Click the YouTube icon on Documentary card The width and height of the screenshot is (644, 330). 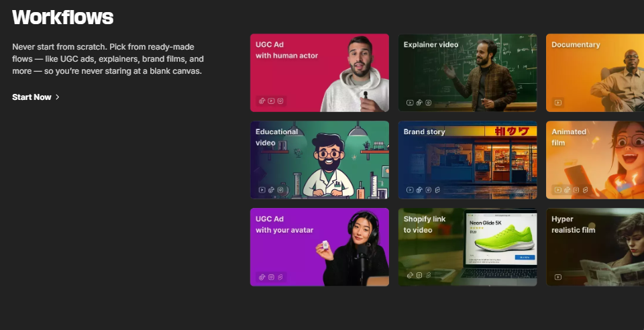557,103
